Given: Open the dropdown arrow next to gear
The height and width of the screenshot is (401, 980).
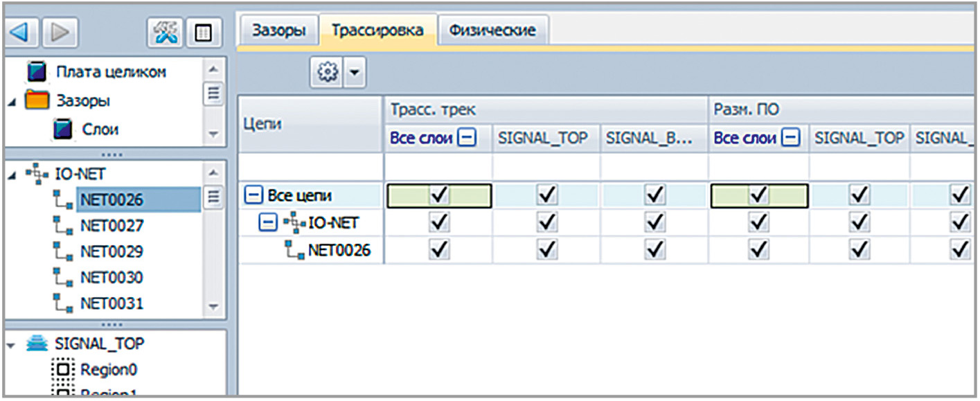Looking at the screenshot, I should 354,72.
